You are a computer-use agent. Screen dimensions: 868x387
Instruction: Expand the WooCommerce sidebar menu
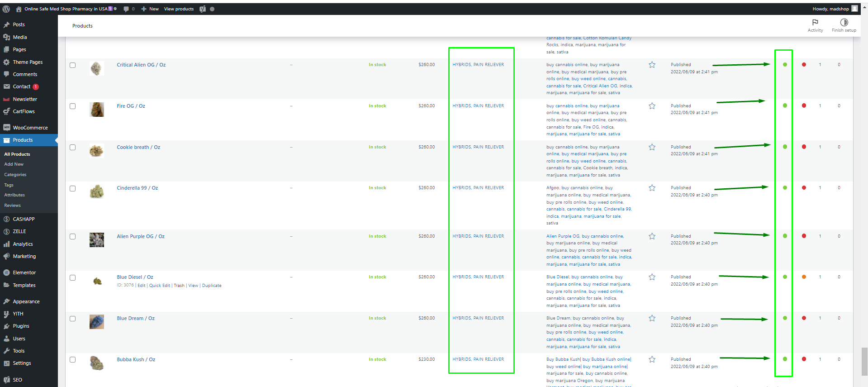point(30,128)
